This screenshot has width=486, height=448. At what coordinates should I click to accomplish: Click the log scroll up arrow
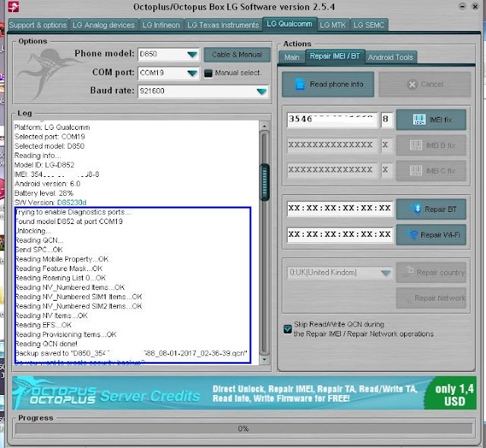tap(264, 126)
